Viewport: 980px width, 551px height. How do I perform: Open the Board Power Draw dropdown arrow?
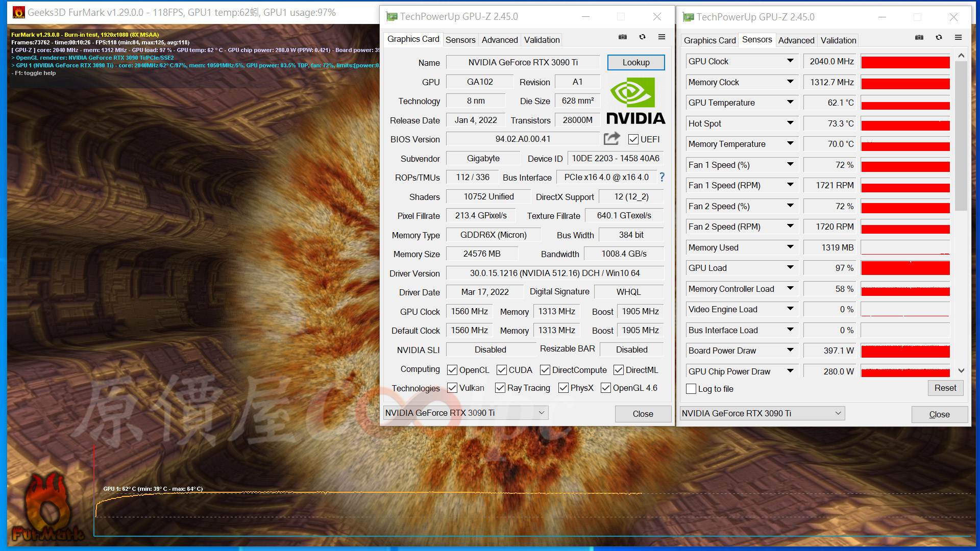(x=790, y=350)
